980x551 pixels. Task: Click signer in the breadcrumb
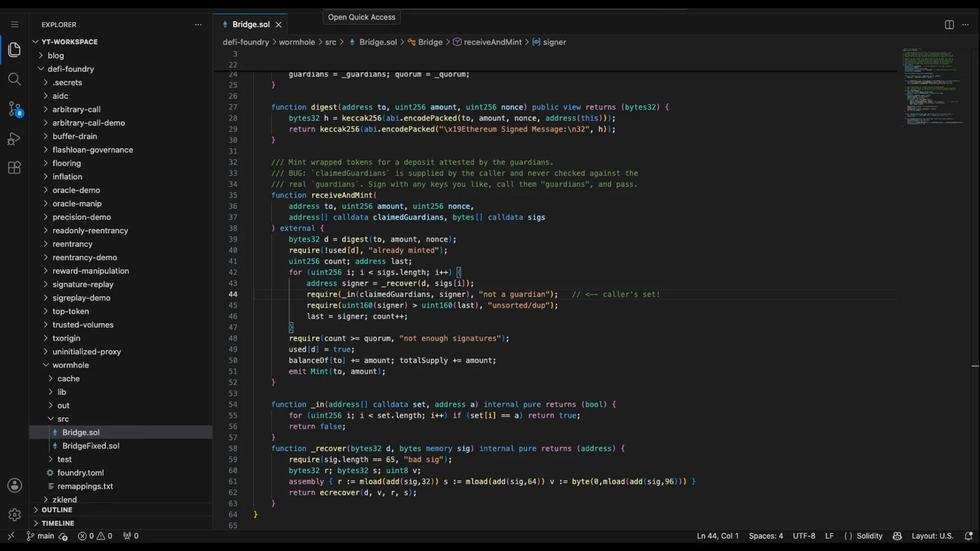click(x=554, y=42)
